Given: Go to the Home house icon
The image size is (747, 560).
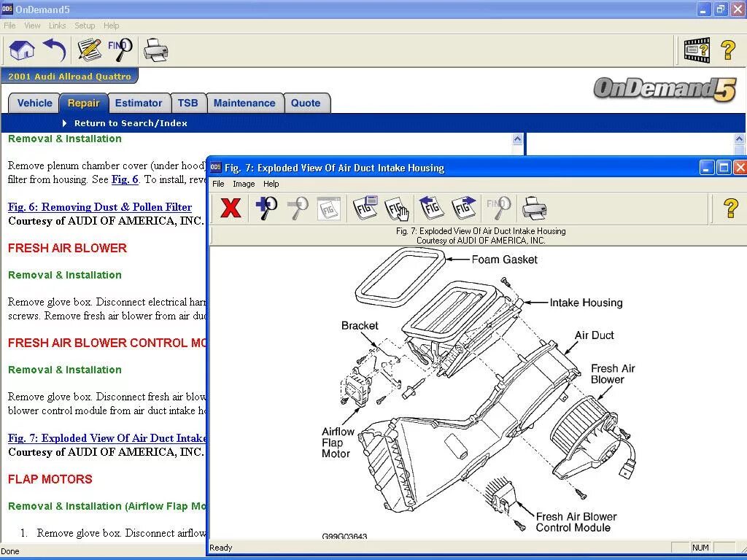Looking at the screenshot, I should 22,50.
